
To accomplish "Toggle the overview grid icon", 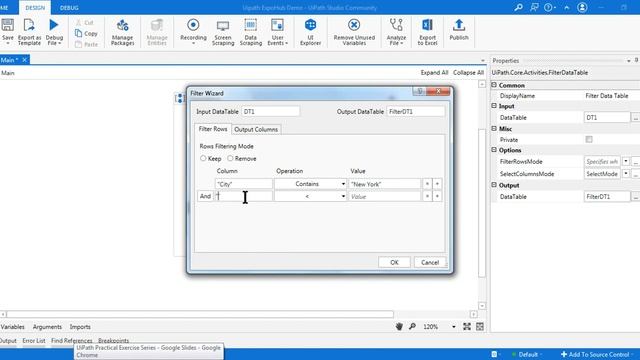I will tap(480, 326).
